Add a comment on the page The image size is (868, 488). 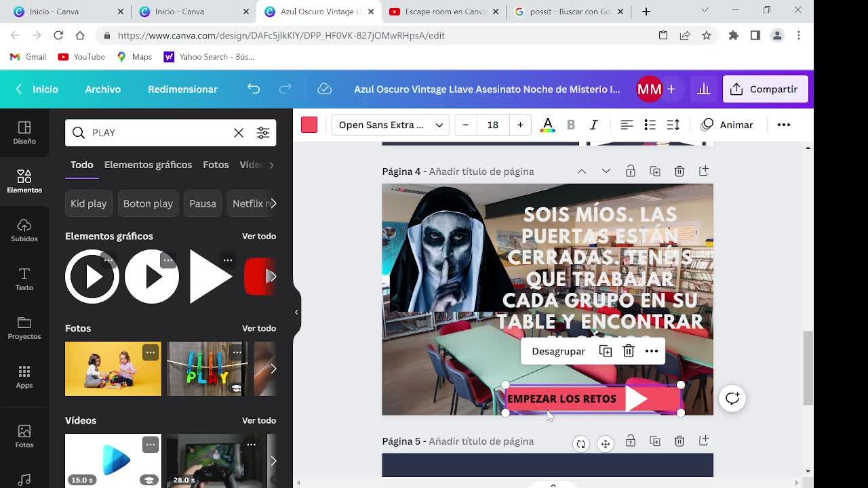coord(732,399)
